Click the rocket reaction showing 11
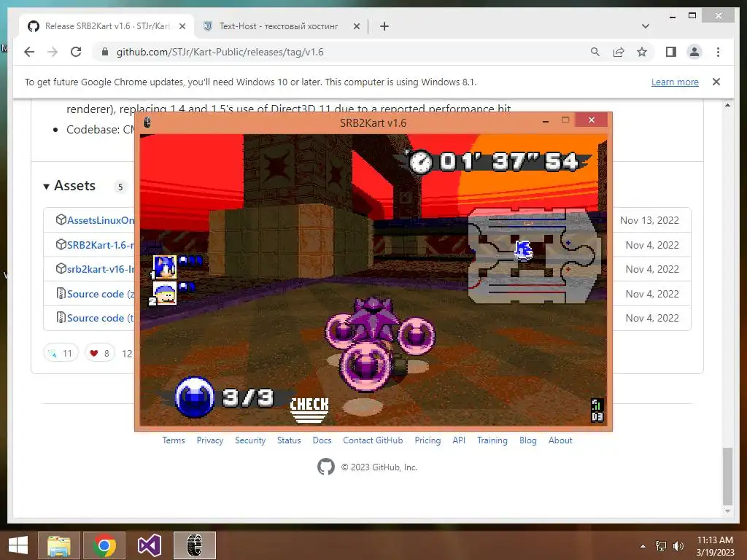The height and width of the screenshot is (560, 747). [61, 353]
